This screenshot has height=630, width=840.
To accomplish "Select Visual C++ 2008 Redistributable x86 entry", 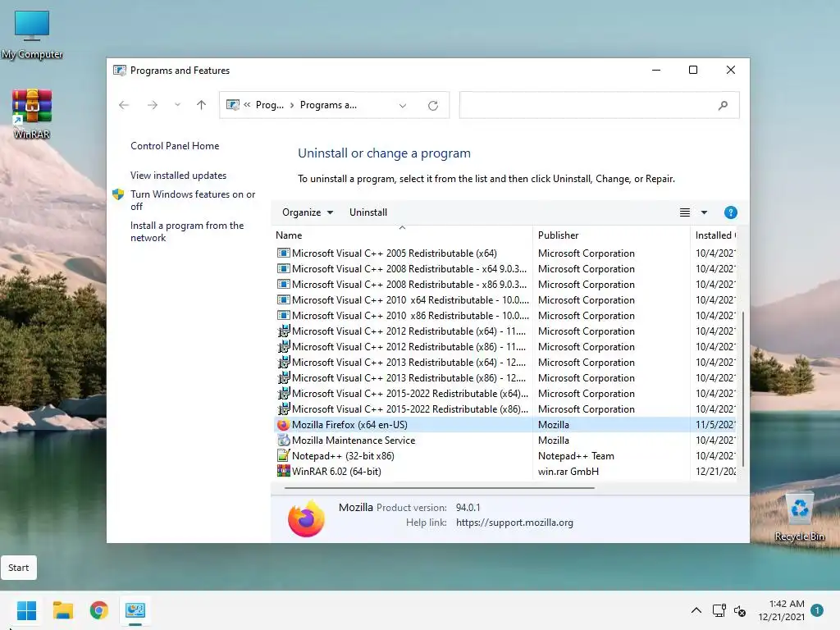I will tap(402, 285).
